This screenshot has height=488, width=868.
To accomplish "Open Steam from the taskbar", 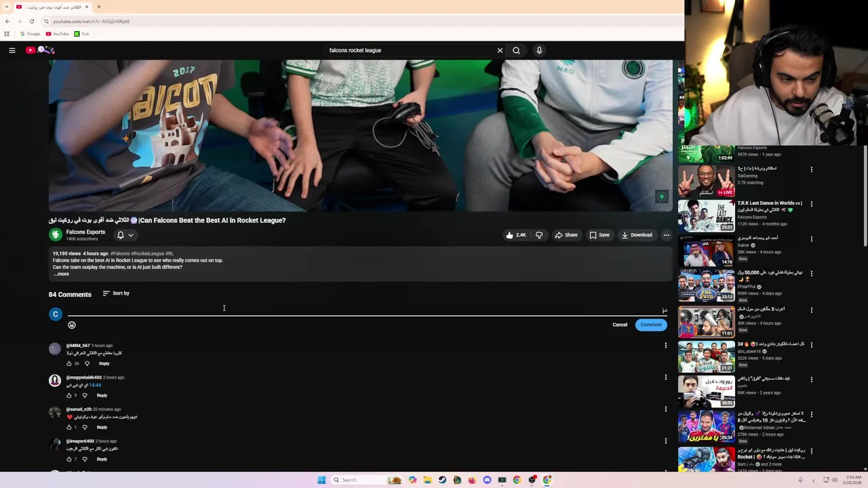I will 442,480.
